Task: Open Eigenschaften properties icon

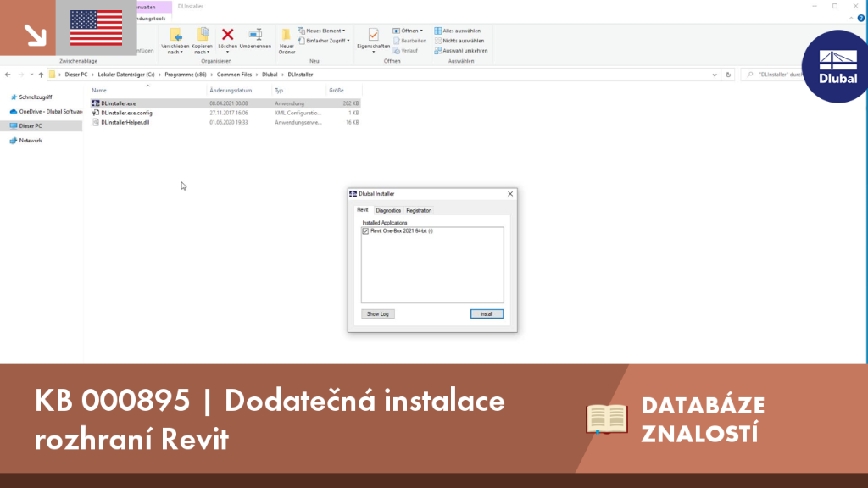Action: (x=373, y=35)
